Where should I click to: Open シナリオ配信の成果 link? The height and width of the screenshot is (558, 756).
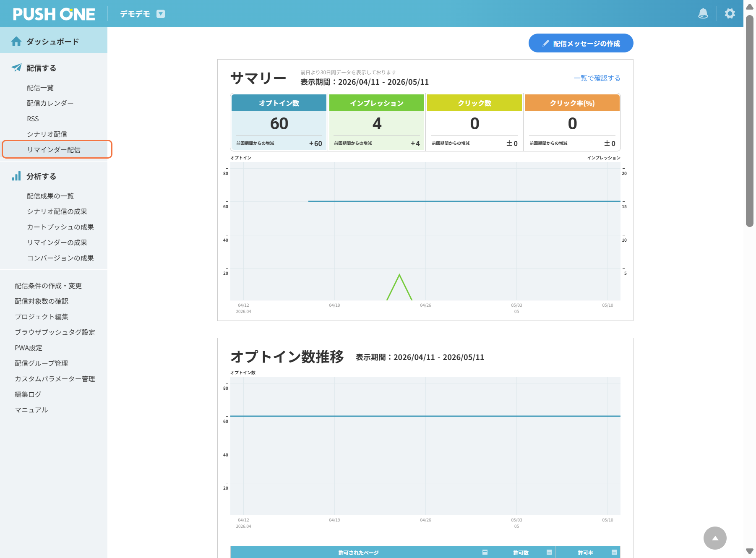57,211
